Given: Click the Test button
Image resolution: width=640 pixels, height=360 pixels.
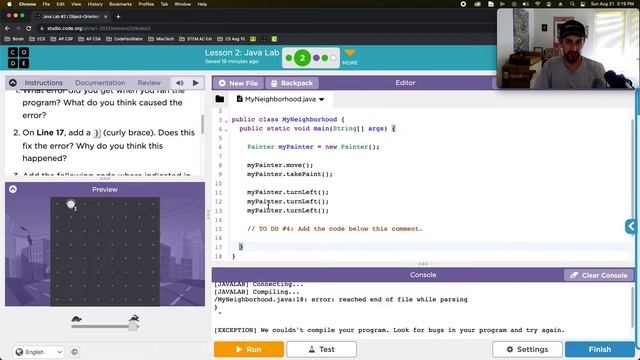Looking at the screenshot, I should pyautogui.click(x=322, y=349).
